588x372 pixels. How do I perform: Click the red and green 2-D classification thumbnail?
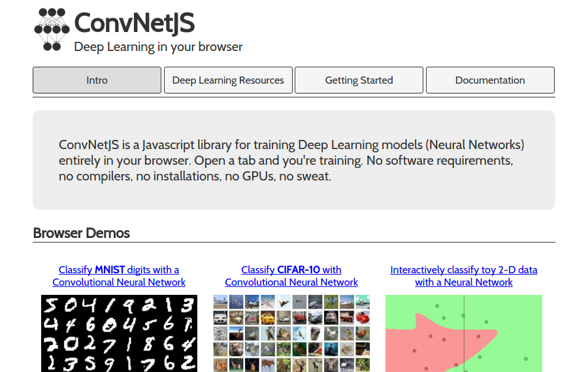[464, 333]
